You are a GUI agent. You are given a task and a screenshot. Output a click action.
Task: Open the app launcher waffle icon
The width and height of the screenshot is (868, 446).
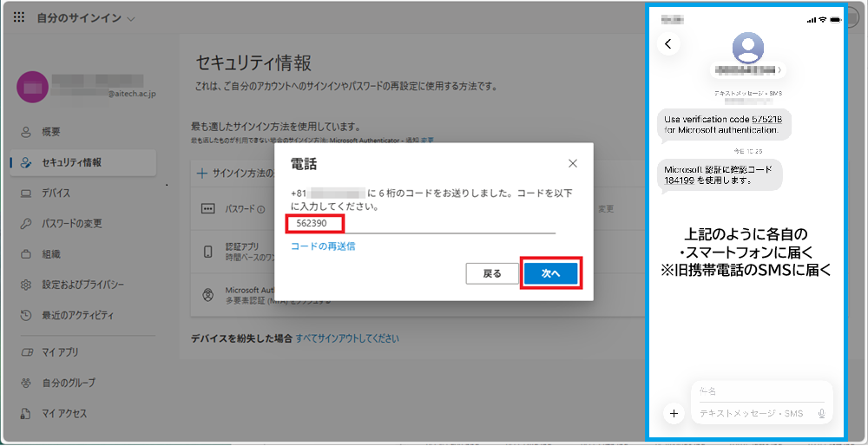pyautogui.click(x=19, y=18)
